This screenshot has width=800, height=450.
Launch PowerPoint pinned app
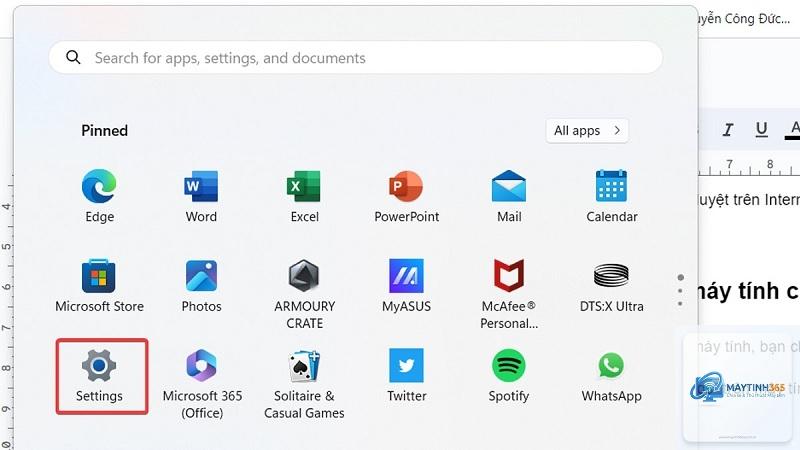click(407, 196)
